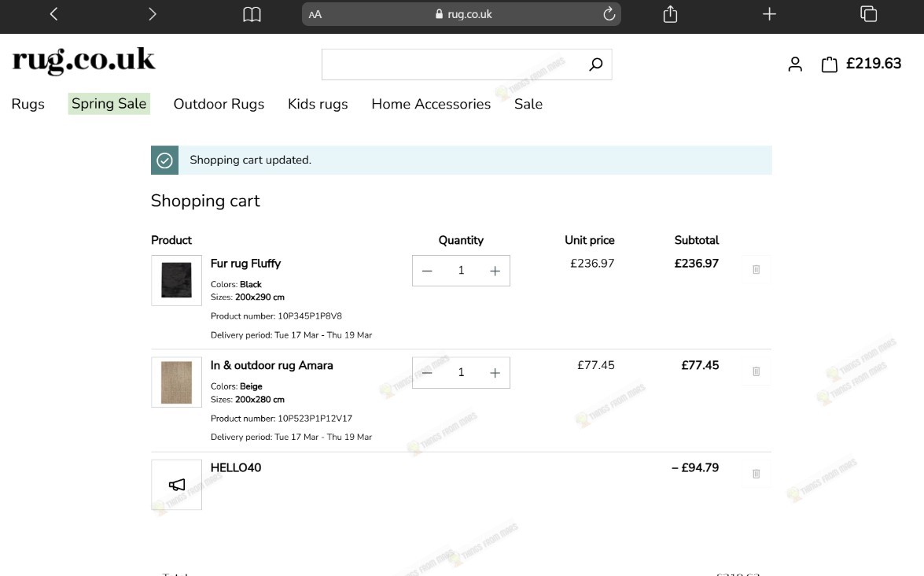Remove Fur rug Fluffy with trash icon
This screenshot has height=576, width=924.
[x=756, y=269]
